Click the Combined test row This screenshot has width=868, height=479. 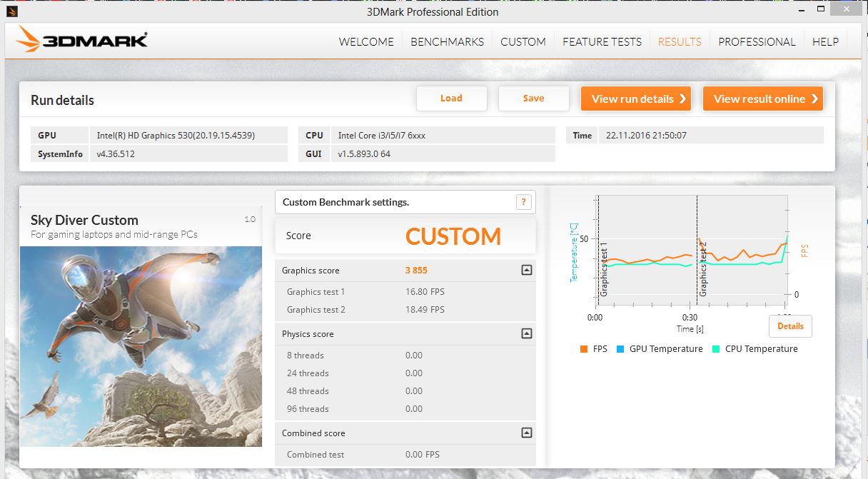(x=405, y=454)
